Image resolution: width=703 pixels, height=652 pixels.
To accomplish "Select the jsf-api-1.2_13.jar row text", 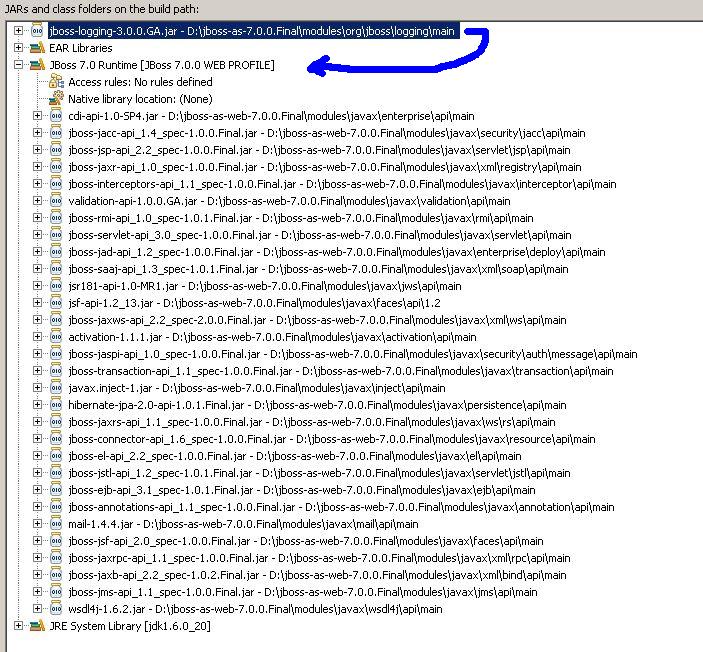I will [x=254, y=303].
